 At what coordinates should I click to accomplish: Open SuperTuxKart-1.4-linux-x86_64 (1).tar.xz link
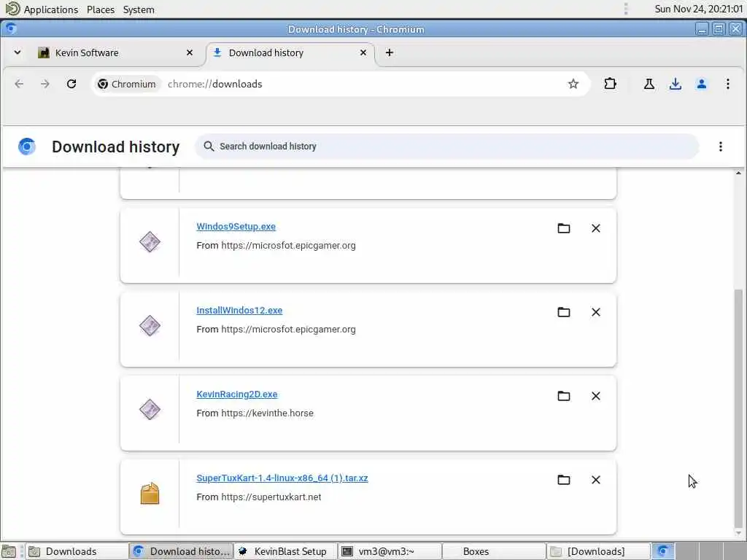click(x=282, y=478)
